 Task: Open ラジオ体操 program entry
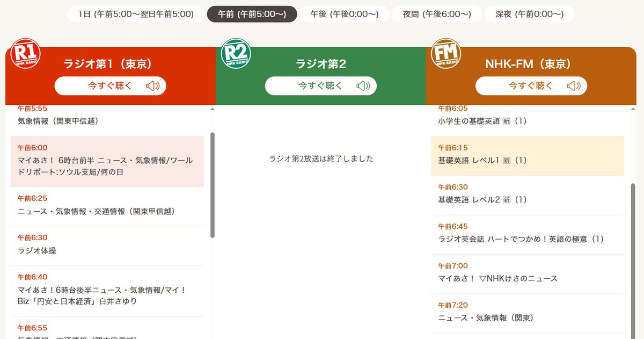[x=107, y=246]
